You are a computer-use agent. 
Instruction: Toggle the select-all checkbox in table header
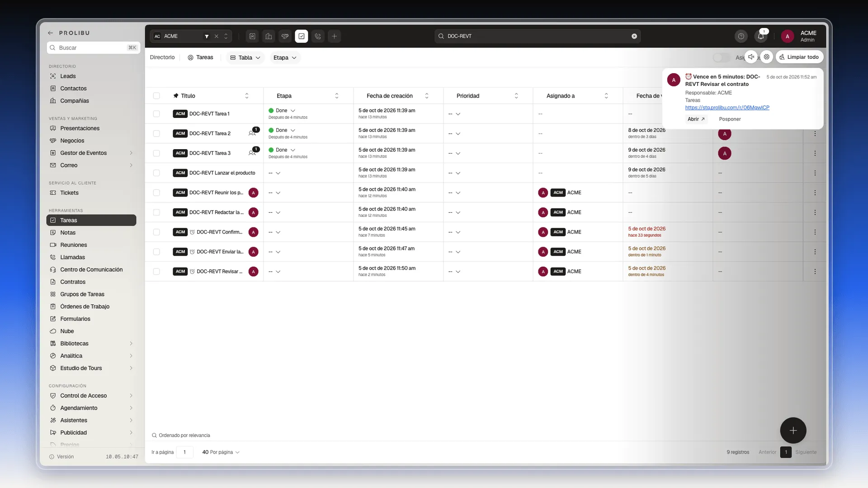point(156,96)
